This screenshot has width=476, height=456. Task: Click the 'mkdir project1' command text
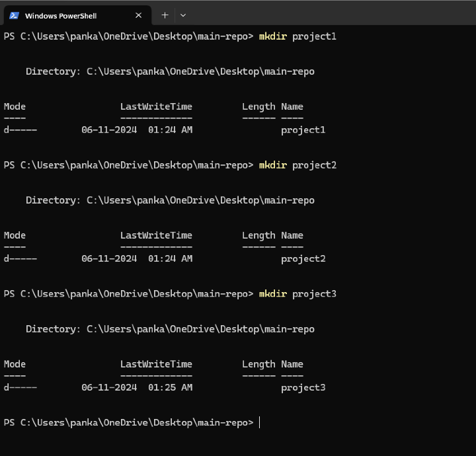pyautogui.click(x=297, y=36)
